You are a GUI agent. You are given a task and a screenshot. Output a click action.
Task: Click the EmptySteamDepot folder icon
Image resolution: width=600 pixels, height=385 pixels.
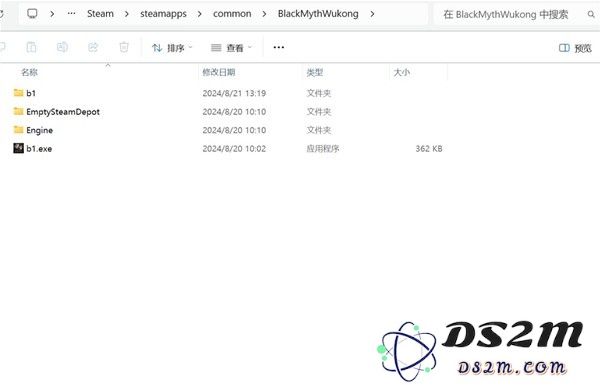[x=18, y=111]
